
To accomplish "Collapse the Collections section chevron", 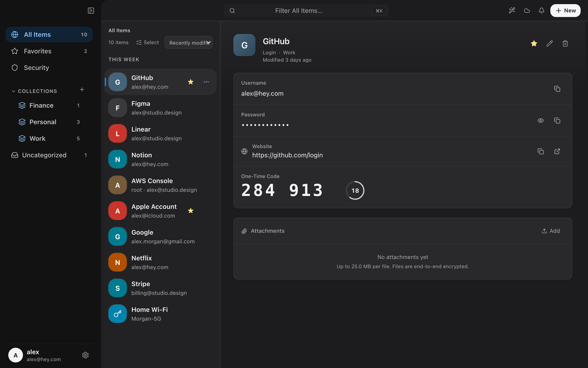I will coord(14,91).
